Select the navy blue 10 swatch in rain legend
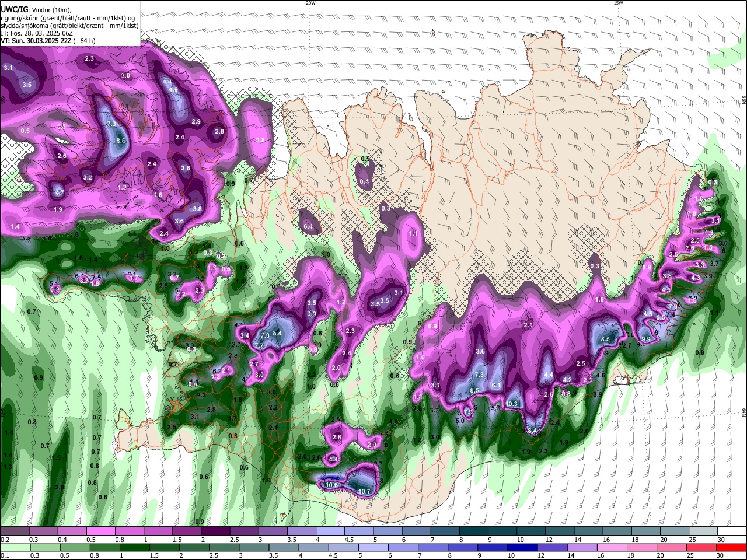 coord(523,548)
